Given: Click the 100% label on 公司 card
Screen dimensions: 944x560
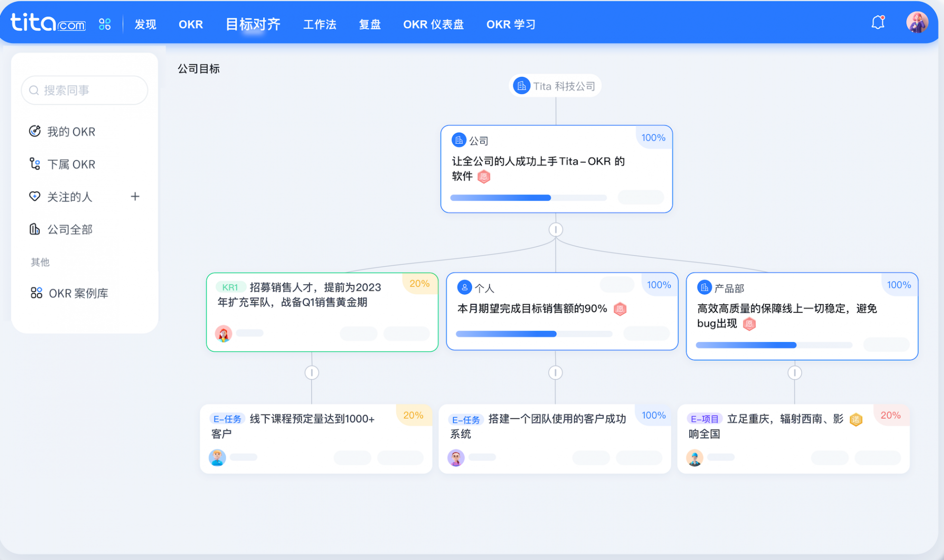Looking at the screenshot, I should [x=653, y=138].
